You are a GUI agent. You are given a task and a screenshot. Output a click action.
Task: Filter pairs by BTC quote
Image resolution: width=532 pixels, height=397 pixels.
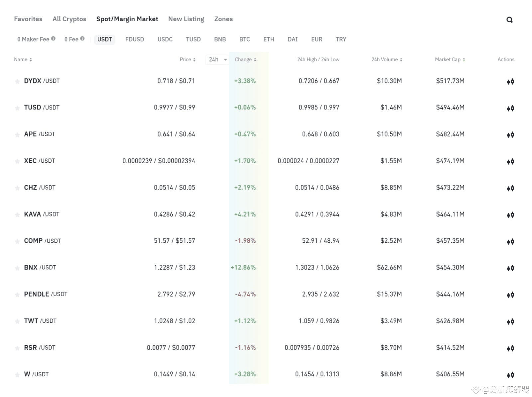tap(245, 39)
